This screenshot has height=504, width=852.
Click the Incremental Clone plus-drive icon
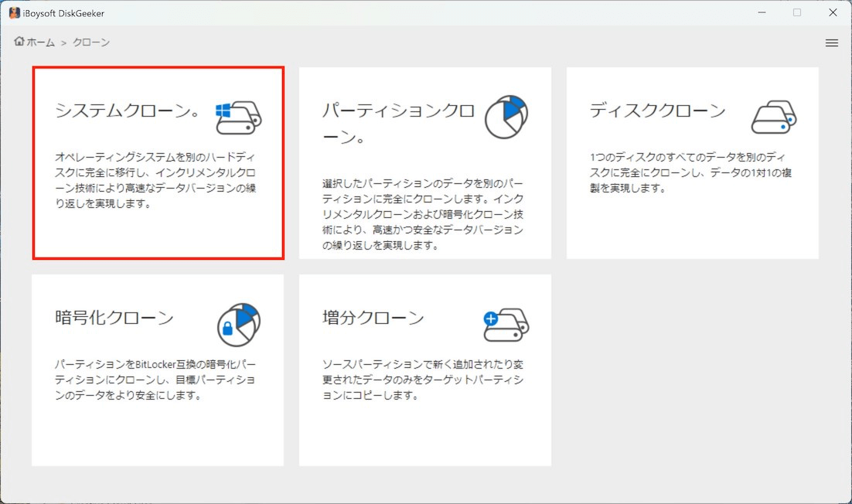[506, 325]
